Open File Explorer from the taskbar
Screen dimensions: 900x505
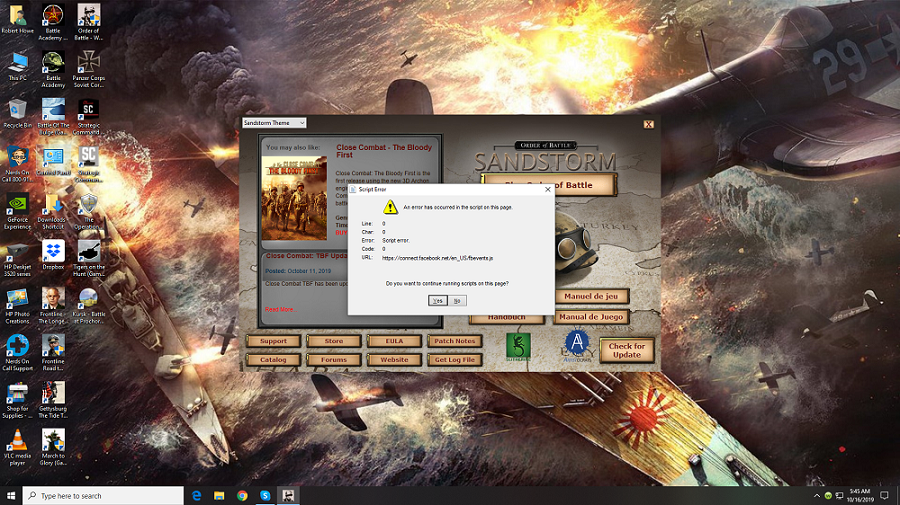point(219,496)
